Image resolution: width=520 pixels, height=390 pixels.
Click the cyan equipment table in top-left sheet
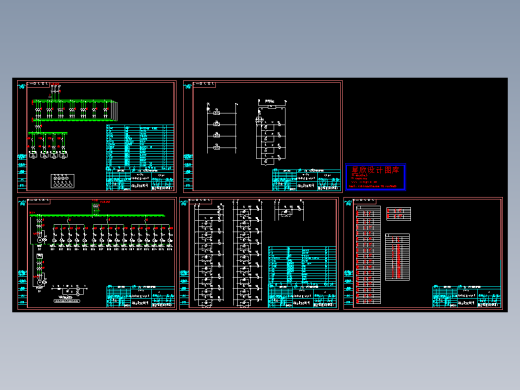140,147
